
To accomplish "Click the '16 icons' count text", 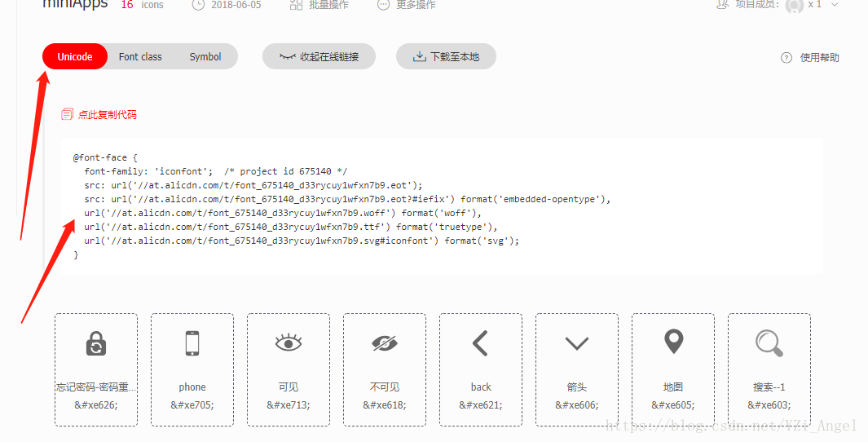I will point(143,5).
